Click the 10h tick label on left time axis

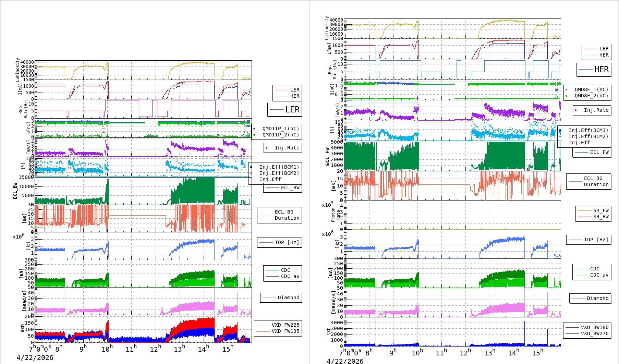[x=107, y=349]
